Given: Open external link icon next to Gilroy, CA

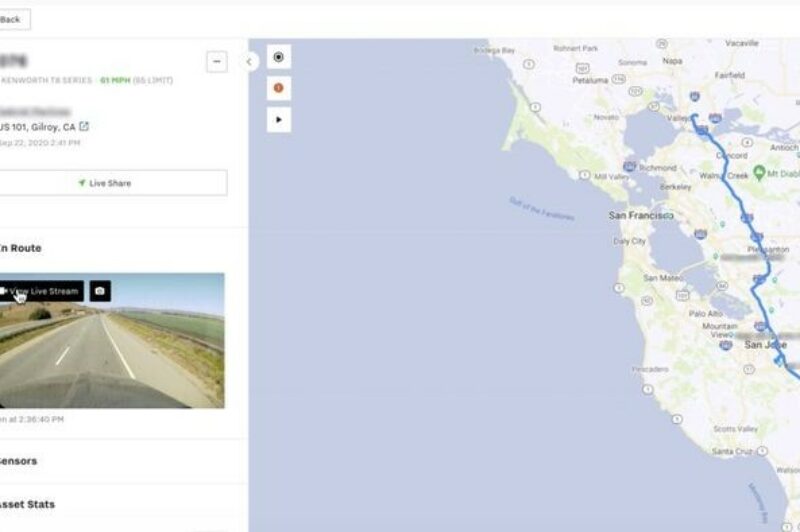Looking at the screenshot, I should pyautogui.click(x=84, y=126).
